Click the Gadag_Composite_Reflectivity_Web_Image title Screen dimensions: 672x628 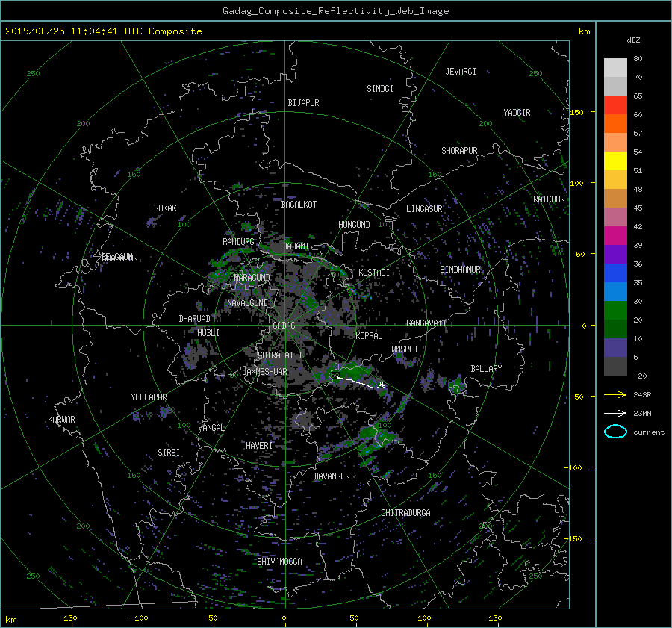[335, 11]
